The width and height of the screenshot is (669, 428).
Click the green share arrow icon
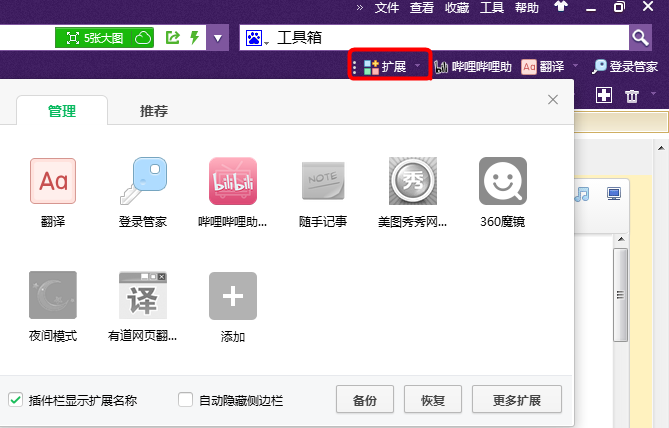pos(173,38)
